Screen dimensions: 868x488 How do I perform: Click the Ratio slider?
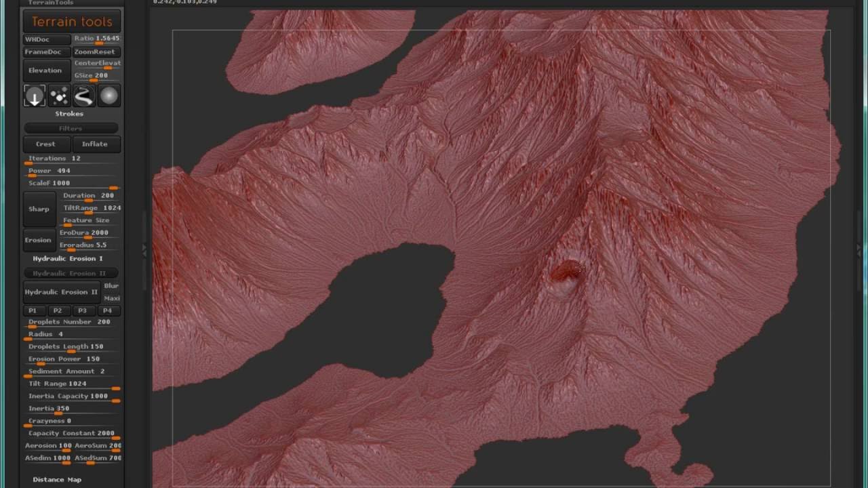coord(97,39)
